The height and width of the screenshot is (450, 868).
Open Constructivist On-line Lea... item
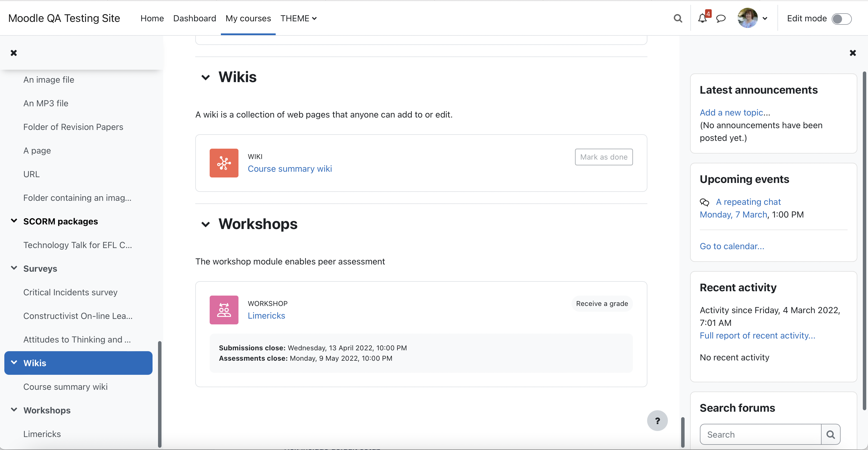[x=78, y=316]
